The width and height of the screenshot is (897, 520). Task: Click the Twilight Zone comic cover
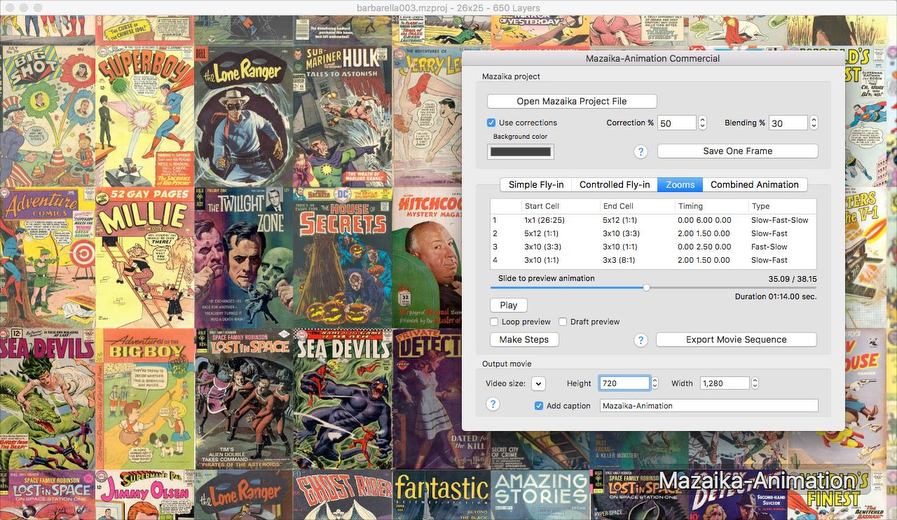(244, 257)
